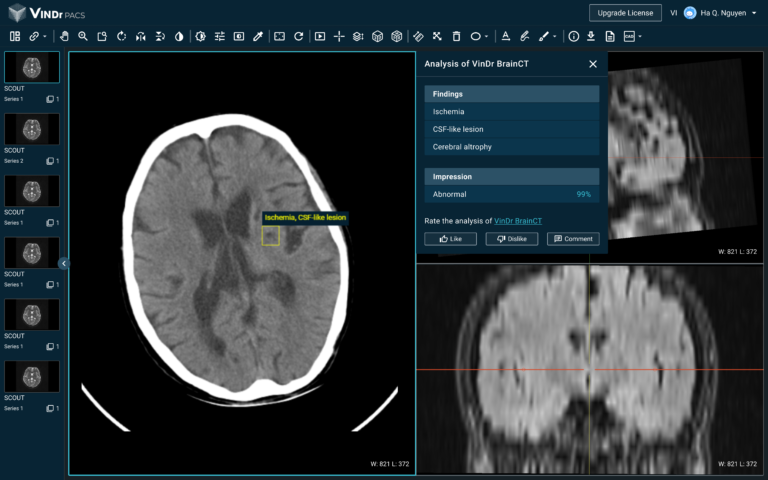Reset the view using the refresh arrow
Image resolution: width=768 pixels, height=480 pixels.
click(x=299, y=36)
